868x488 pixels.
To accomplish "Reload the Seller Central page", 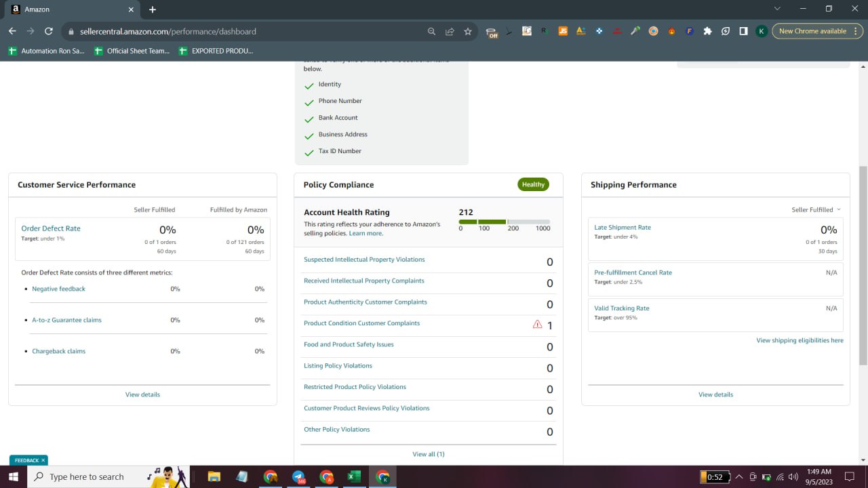I will [49, 31].
